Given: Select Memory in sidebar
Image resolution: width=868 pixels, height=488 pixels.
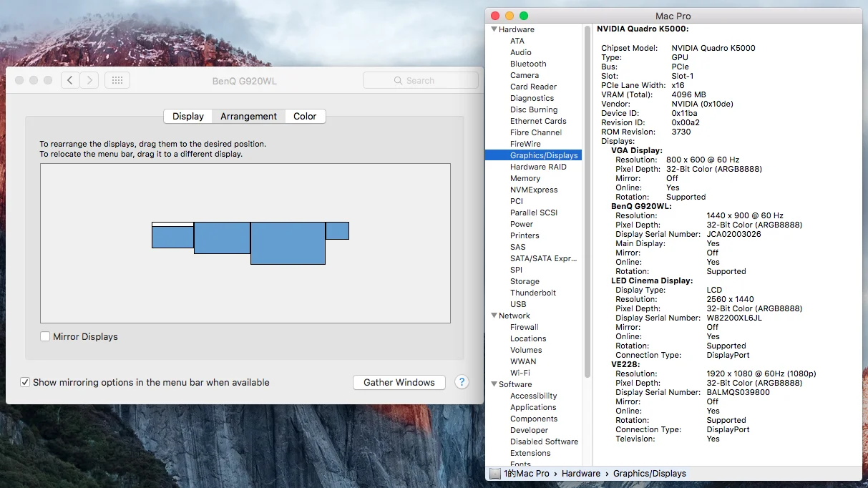Looking at the screenshot, I should [525, 178].
